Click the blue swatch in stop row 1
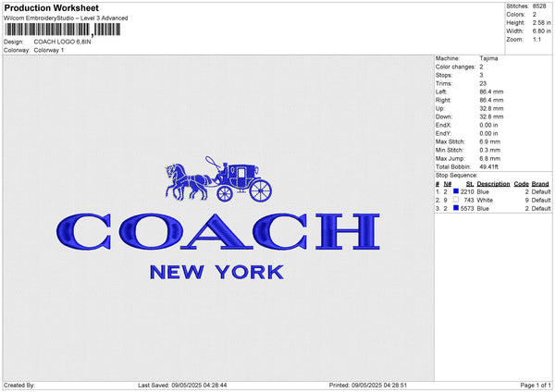Screen dimensions: 555x392 (456, 191)
